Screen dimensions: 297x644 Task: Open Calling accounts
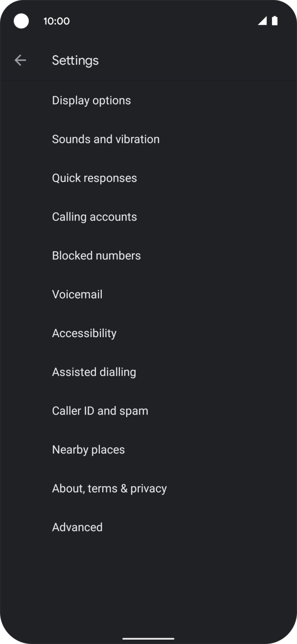(94, 216)
